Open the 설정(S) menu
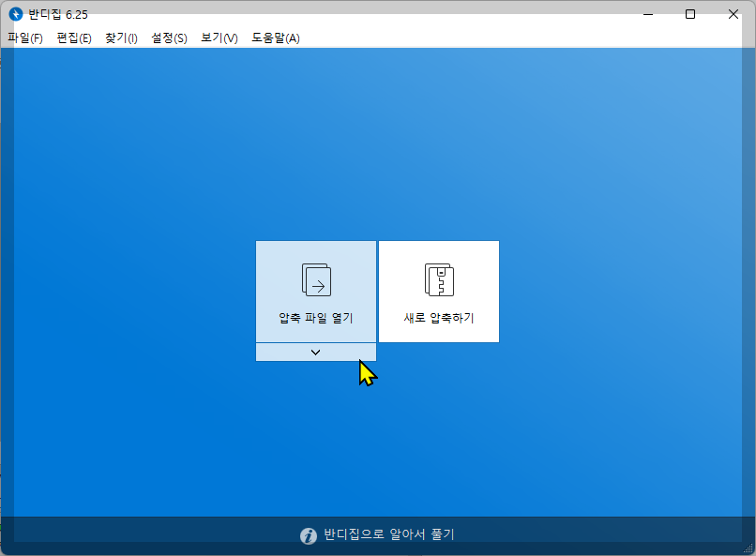 tap(169, 38)
